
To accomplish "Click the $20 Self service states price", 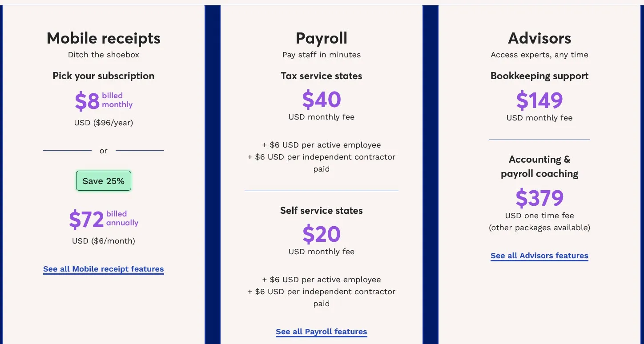I will 322,234.
